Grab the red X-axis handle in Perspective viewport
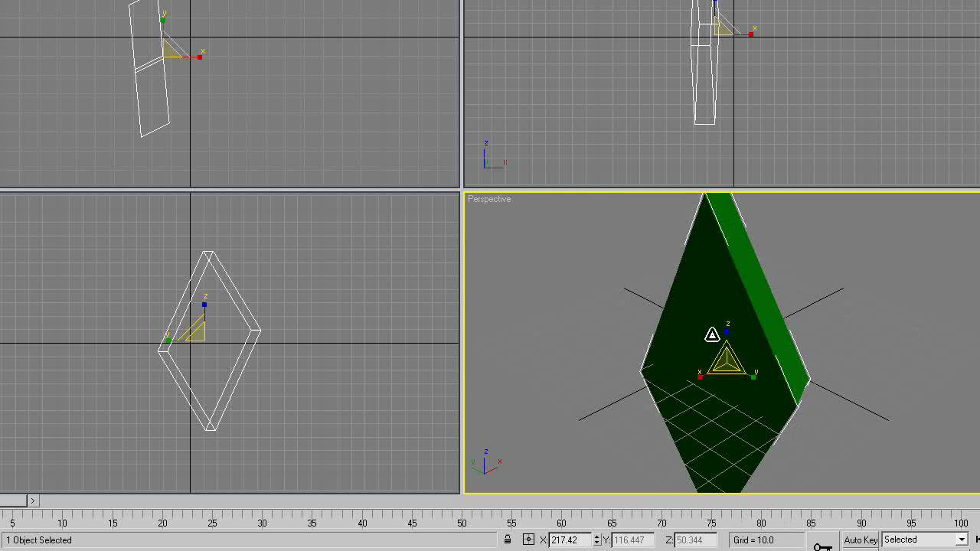The height and width of the screenshot is (551, 980). [x=700, y=377]
